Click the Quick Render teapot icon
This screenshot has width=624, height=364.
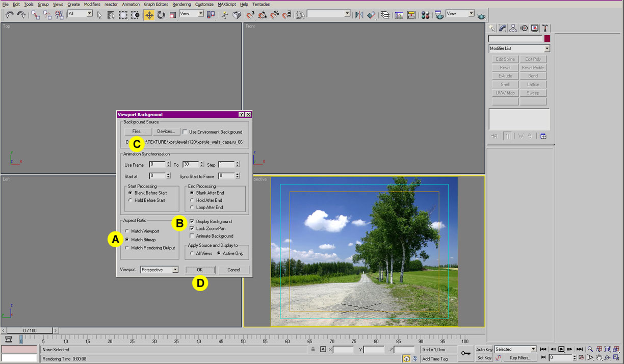pos(481,16)
